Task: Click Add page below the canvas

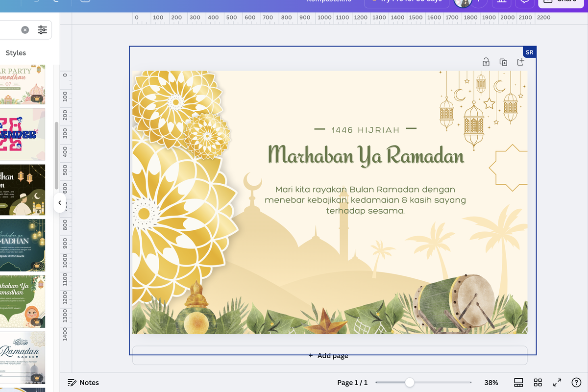Action: tap(328, 355)
